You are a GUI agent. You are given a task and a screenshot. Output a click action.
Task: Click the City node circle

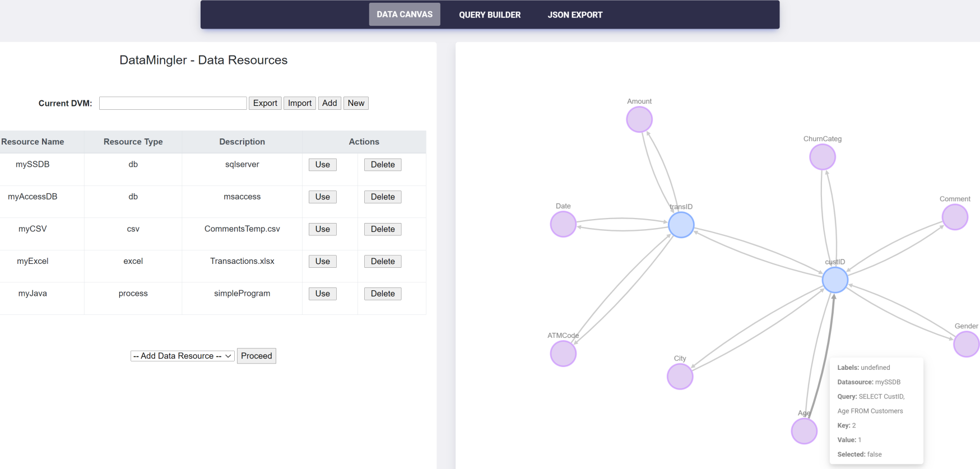click(680, 377)
